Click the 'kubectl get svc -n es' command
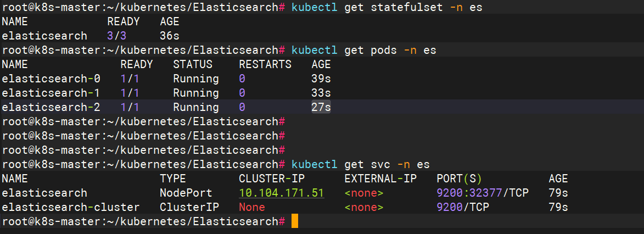644x234 pixels. pyautogui.click(x=360, y=164)
